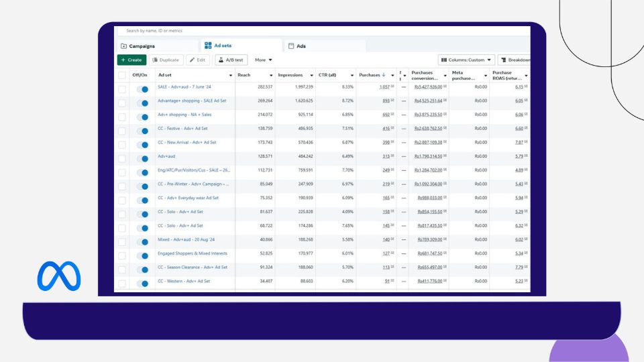Click the Edit pencil icon
The image size is (644, 362).
click(x=193, y=60)
